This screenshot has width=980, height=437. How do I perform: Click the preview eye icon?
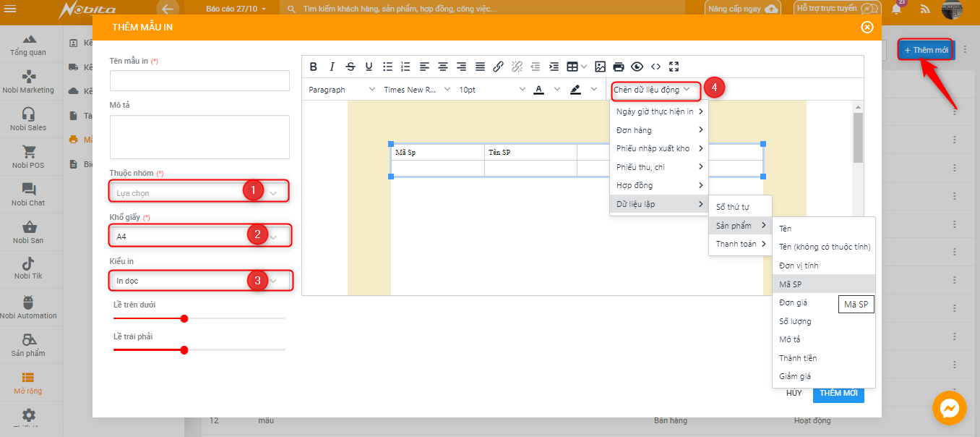pyautogui.click(x=637, y=67)
